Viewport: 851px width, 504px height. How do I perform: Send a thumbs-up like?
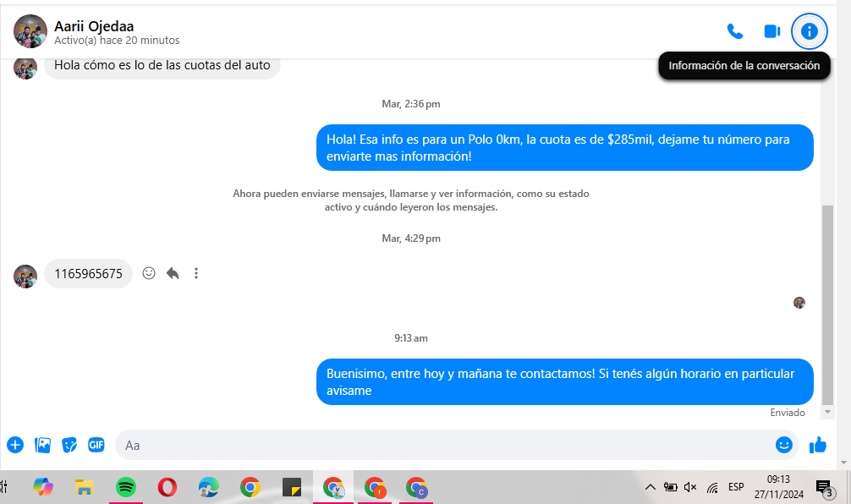point(818,445)
